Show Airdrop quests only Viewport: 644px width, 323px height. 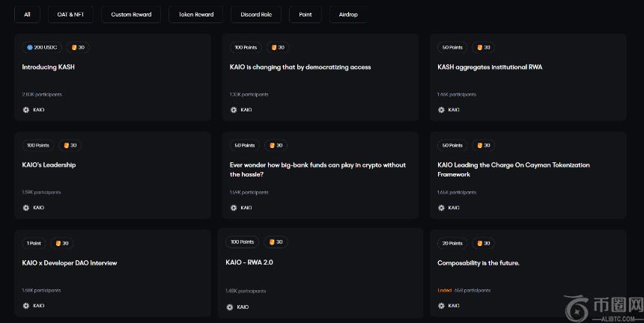(x=348, y=14)
